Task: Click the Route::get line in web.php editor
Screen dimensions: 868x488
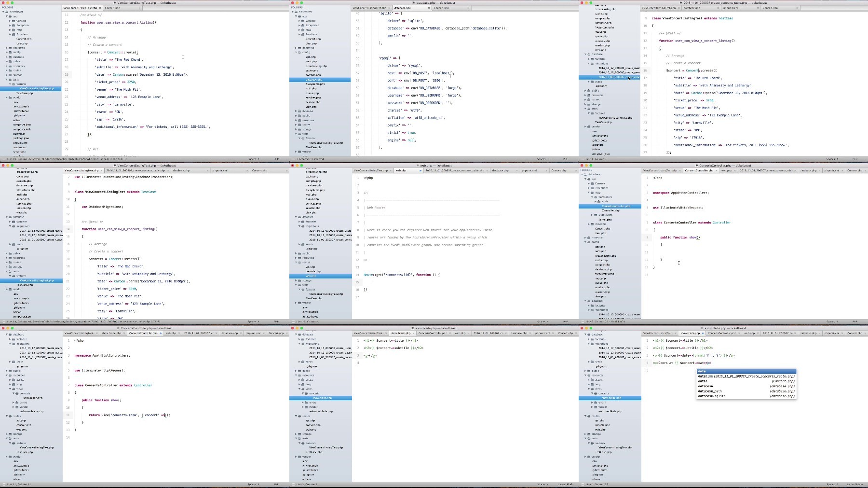Action: 402,275
